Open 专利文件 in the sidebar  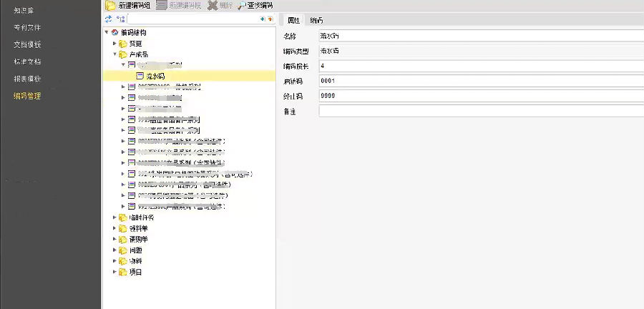(27, 27)
